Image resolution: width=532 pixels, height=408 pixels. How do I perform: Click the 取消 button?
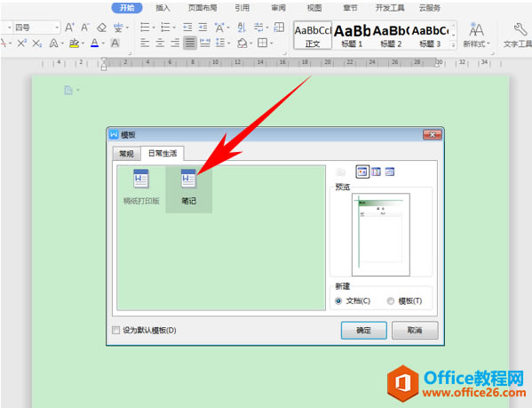[x=415, y=330]
